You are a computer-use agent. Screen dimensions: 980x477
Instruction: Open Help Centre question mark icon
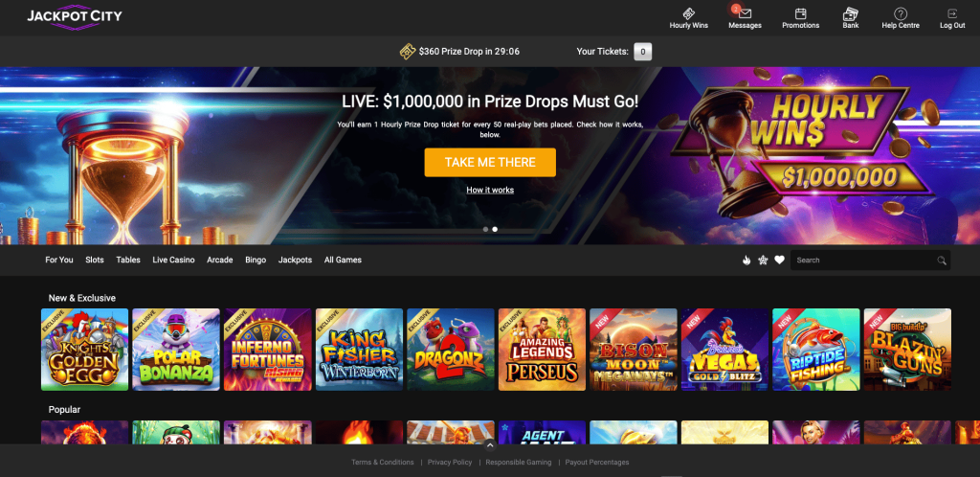point(901,13)
